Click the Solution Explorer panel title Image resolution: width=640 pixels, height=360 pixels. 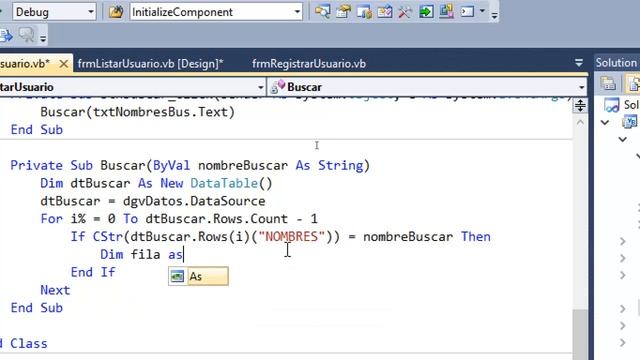(x=617, y=62)
